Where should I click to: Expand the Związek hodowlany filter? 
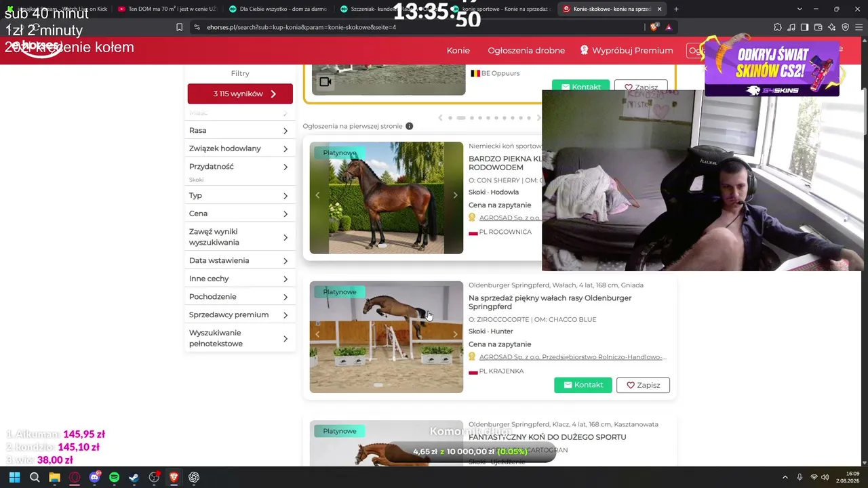[240, 148]
